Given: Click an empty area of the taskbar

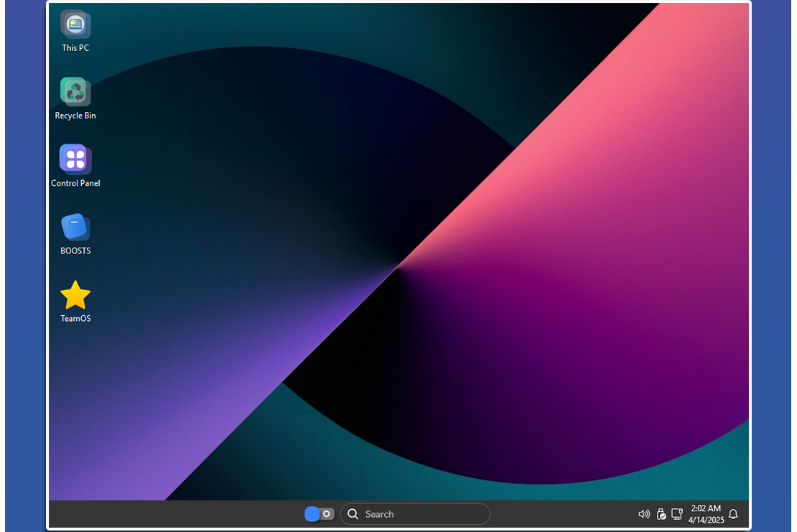Looking at the screenshot, I should (180, 514).
